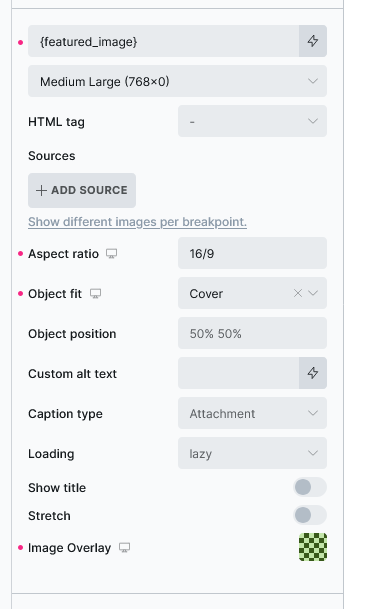This screenshot has width=373, height=609.
Task: Edit the Aspect ratio 16/9 field
Action: 253,253
